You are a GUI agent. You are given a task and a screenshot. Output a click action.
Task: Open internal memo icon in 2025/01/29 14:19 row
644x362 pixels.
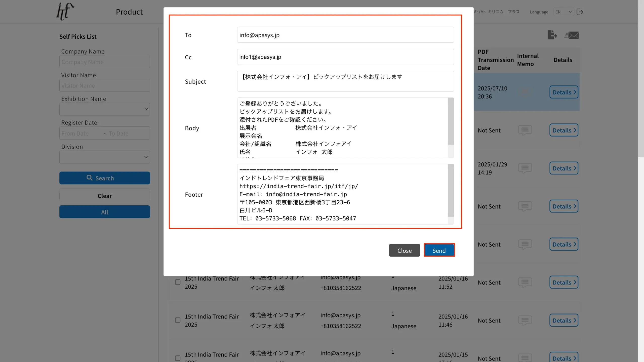point(525,168)
